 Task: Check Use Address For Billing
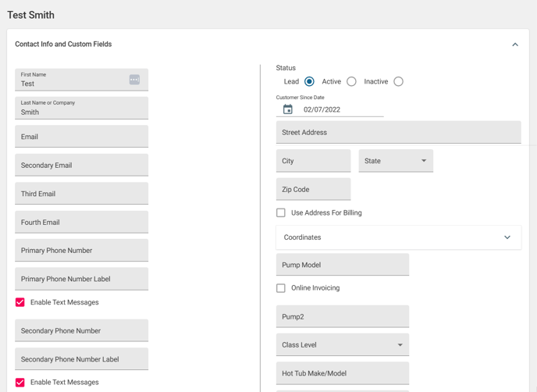coord(281,212)
